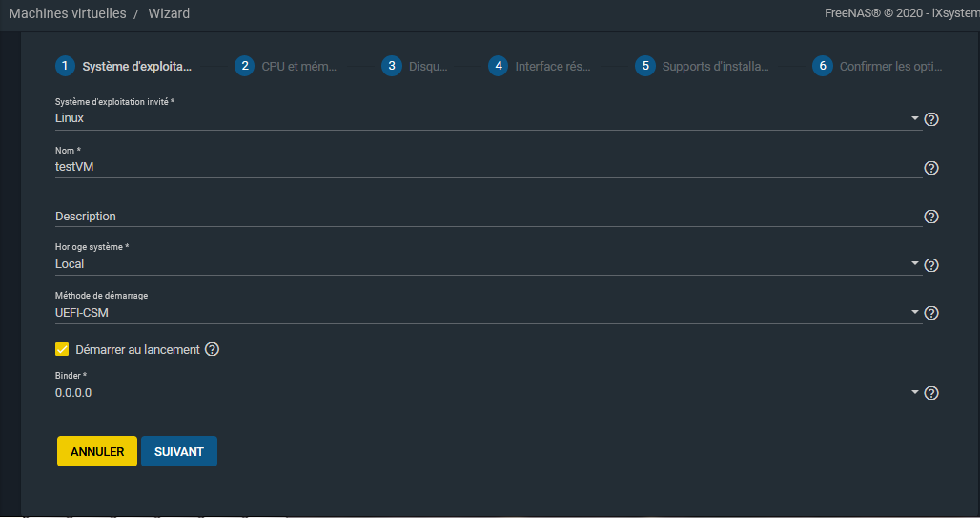Open the Binder address dropdown
Image resolution: width=980 pixels, height=518 pixels.
pyautogui.click(x=486, y=392)
